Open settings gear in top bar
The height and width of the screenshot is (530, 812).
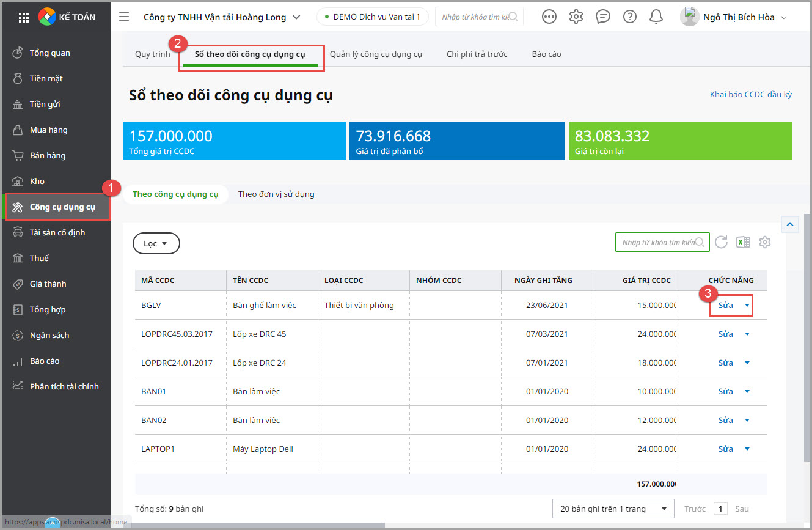tap(576, 17)
